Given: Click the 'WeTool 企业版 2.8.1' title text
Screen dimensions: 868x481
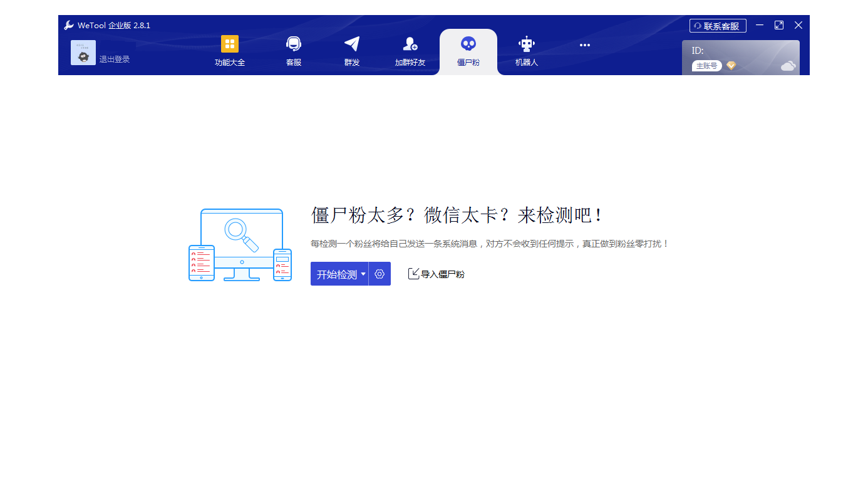Looking at the screenshot, I should 114,26.
